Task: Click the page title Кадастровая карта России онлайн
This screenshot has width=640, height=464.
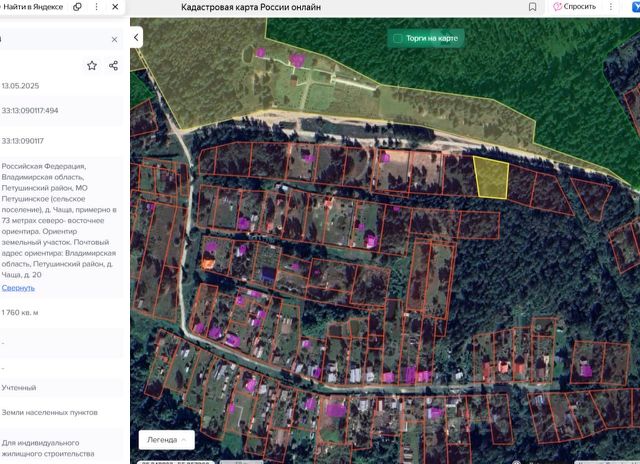Action: tap(251, 7)
